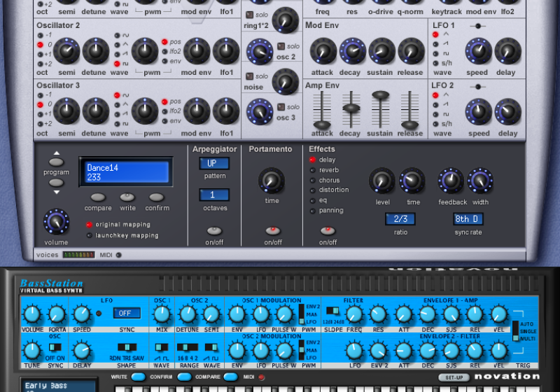The height and width of the screenshot is (392, 560).
Task: Click the Oscillator 3 pwm knob
Action: coord(145,111)
